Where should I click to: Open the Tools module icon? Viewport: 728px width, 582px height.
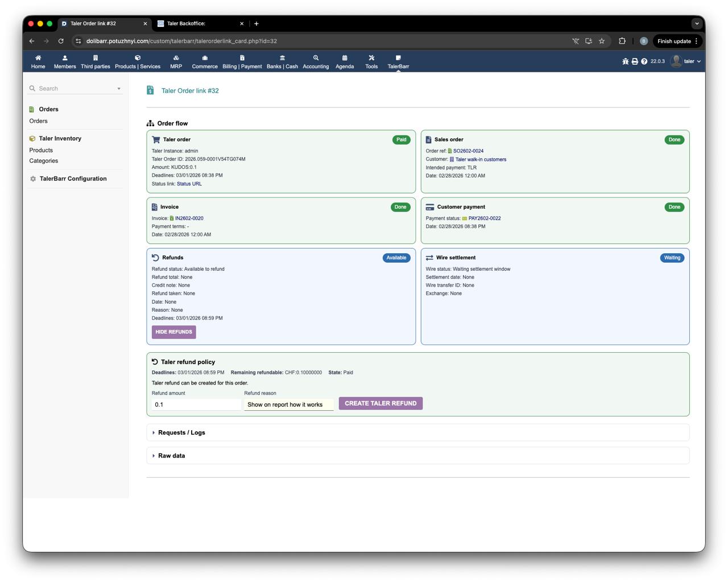(x=371, y=58)
